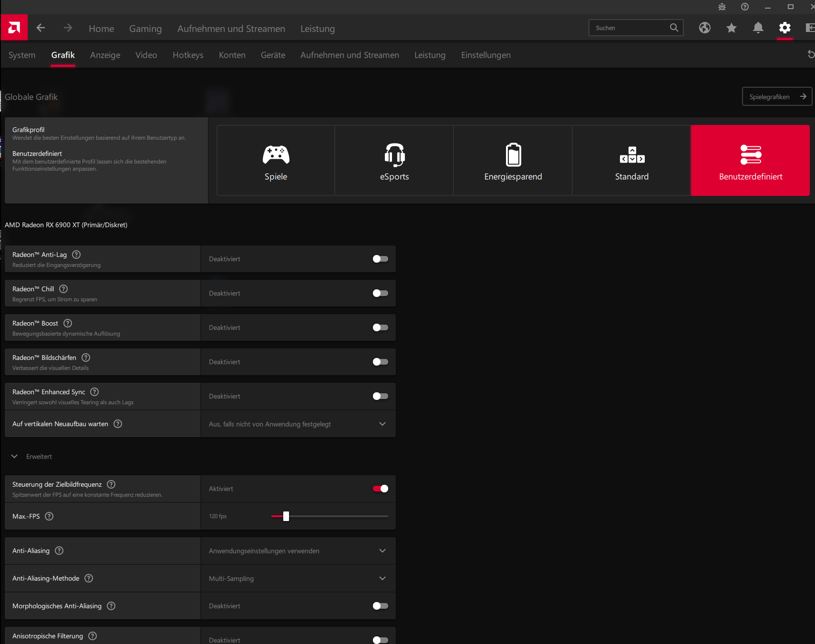Enable Radeon Boost toggle
This screenshot has width=815, height=644.
[x=381, y=327]
